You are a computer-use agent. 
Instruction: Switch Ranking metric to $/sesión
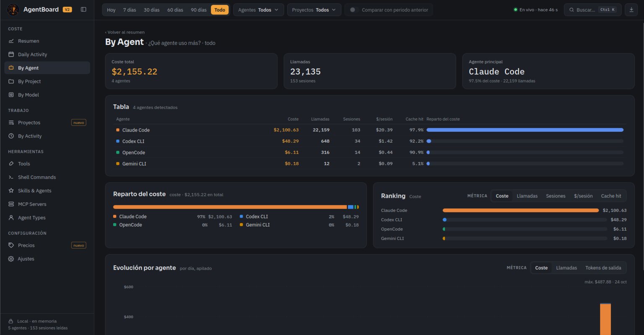[583, 196]
